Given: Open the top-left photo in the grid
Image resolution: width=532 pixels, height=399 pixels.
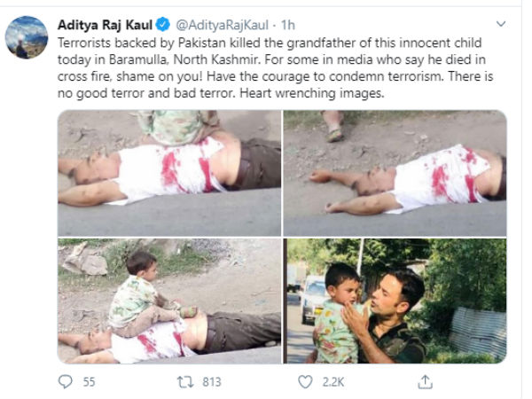Looking at the screenshot, I should (169, 172).
